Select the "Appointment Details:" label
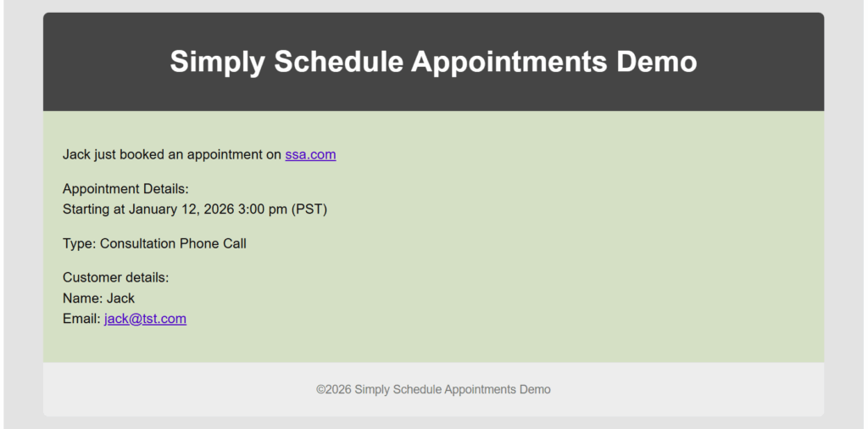Viewport: 868px width, 429px height. pos(125,189)
